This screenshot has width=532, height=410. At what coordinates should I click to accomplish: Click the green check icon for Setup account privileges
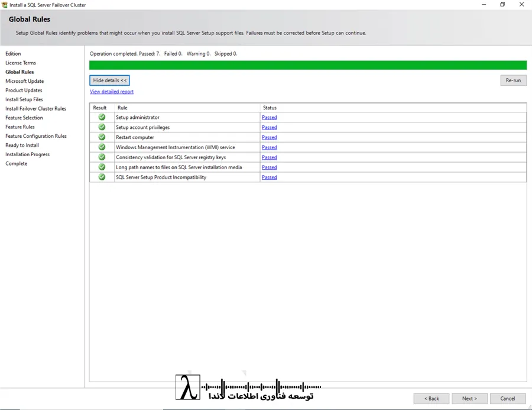(102, 127)
